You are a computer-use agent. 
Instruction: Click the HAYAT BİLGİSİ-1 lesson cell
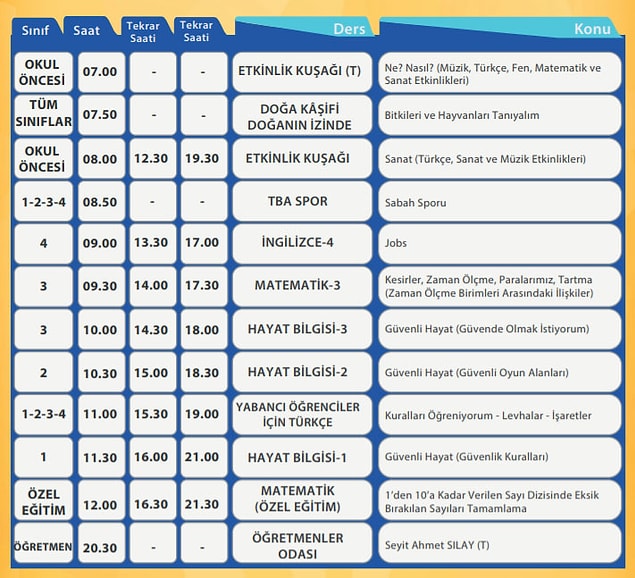[302, 457]
